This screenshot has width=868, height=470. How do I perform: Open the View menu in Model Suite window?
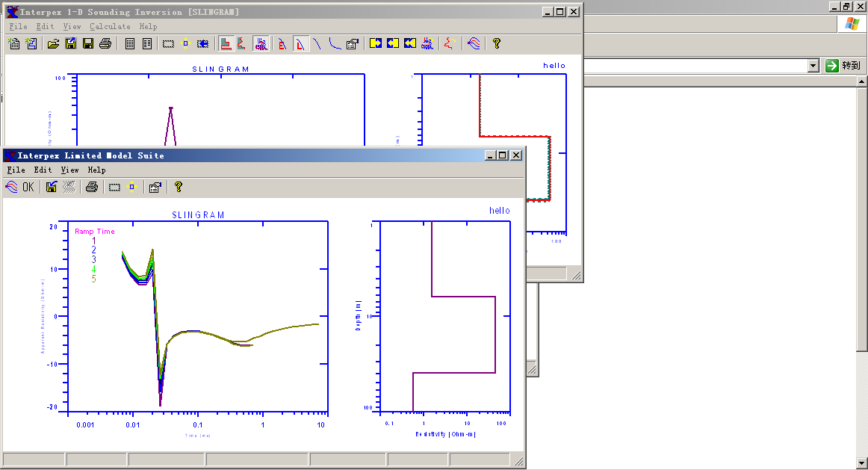click(69, 170)
